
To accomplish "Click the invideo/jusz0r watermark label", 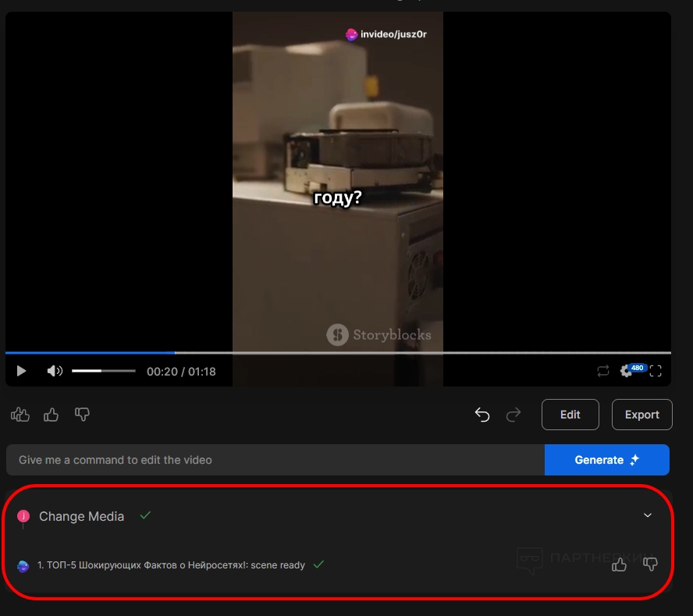I will click(386, 34).
